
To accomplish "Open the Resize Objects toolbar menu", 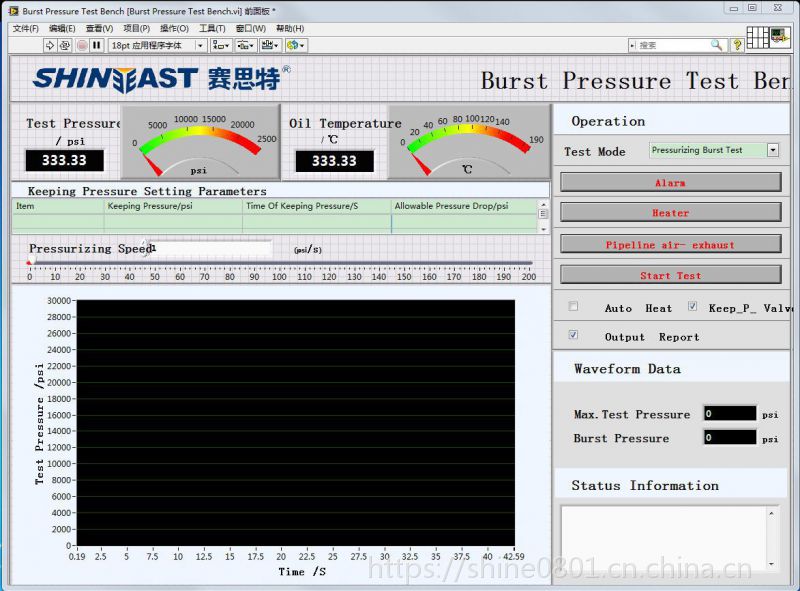I will 270,45.
